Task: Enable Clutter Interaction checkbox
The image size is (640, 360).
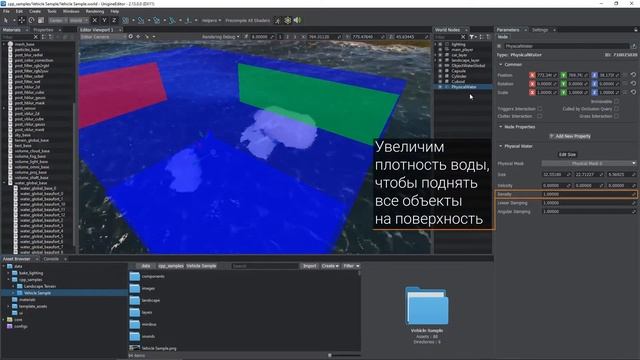Action: 540,116
